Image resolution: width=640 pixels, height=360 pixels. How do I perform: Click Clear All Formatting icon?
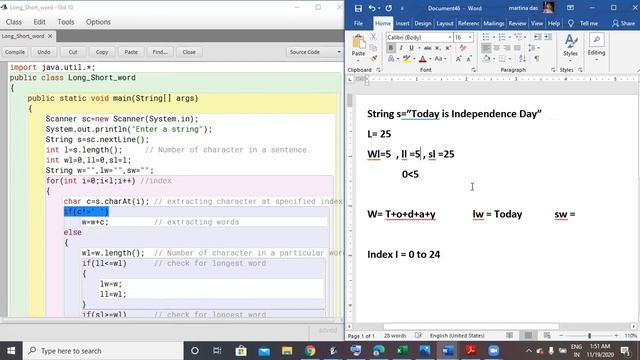coord(463,48)
